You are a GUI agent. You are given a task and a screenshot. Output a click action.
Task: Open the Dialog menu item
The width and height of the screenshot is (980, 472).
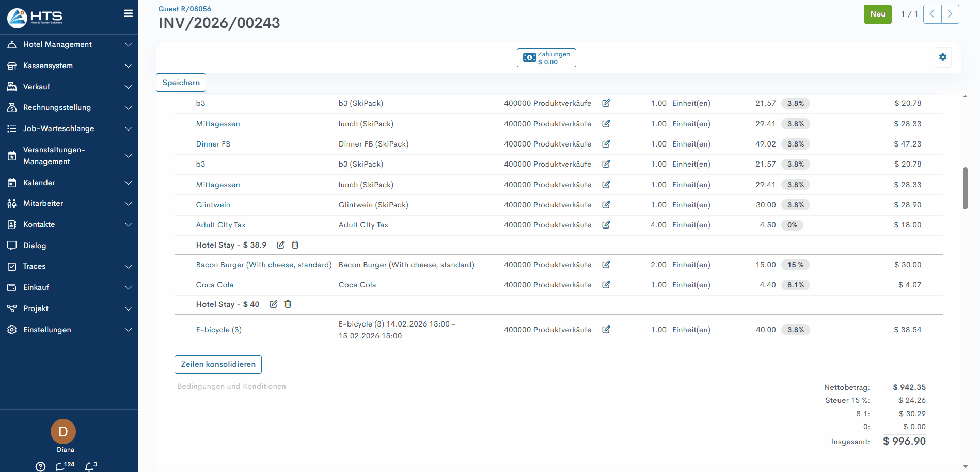[x=35, y=246]
